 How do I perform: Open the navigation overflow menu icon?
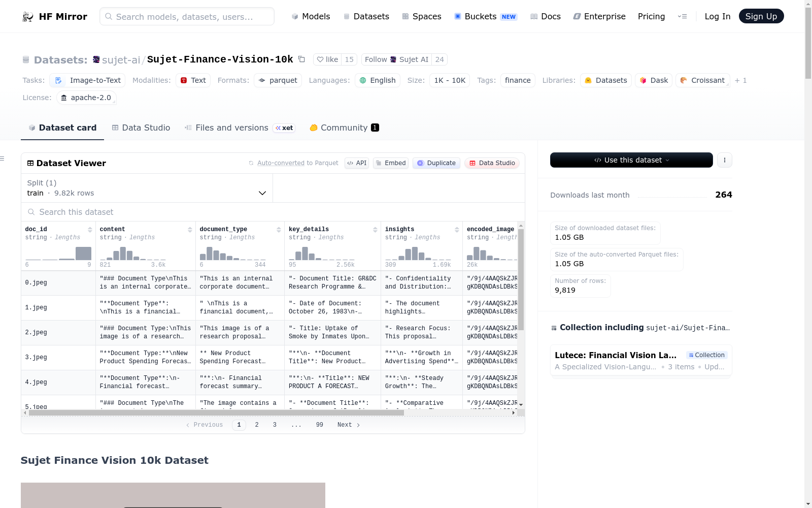pos(682,16)
